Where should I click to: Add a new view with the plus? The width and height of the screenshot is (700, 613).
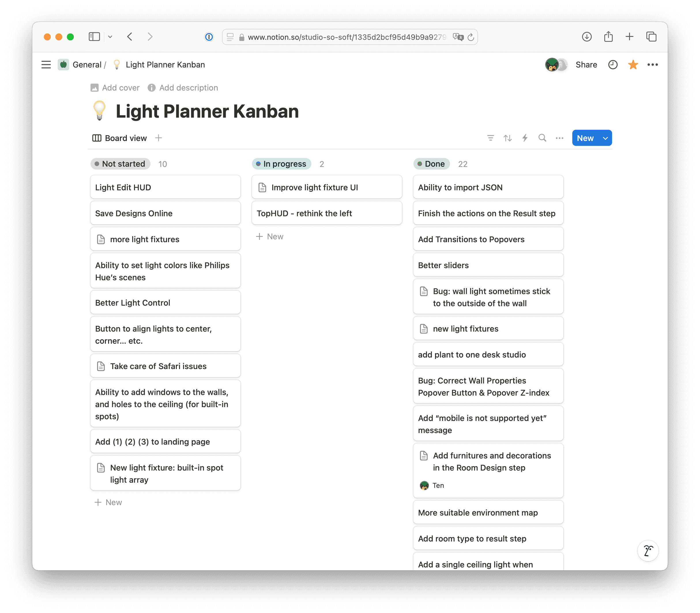(158, 138)
